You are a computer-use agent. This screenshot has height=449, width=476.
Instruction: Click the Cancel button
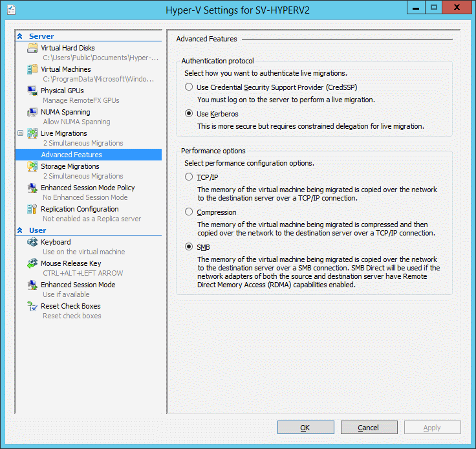pyautogui.click(x=369, y=428)
